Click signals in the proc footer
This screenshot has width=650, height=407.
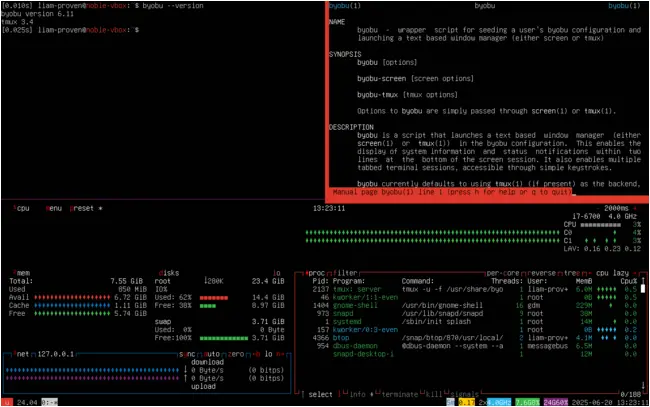[464, 395]
